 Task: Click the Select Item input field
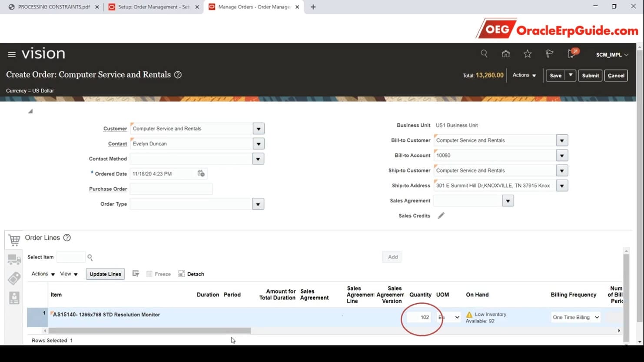click(x=71, y=257)
